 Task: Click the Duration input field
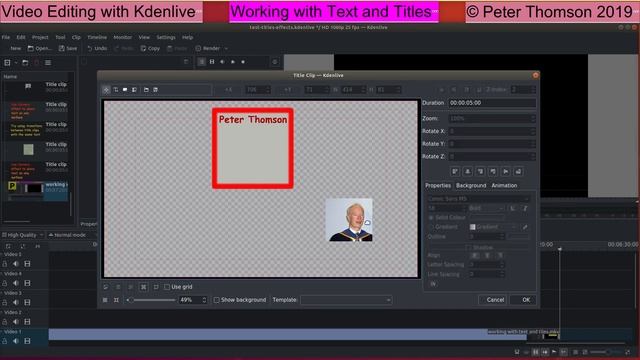(492, 103)
